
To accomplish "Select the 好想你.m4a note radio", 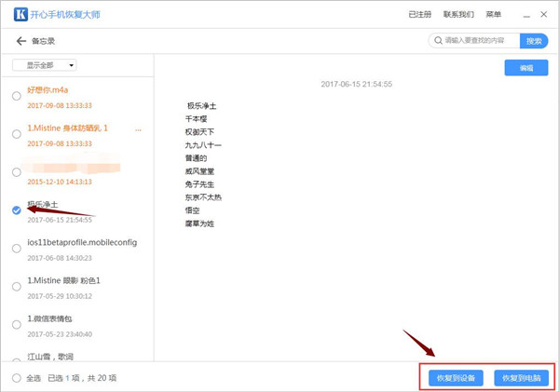I will pos(17,96).
